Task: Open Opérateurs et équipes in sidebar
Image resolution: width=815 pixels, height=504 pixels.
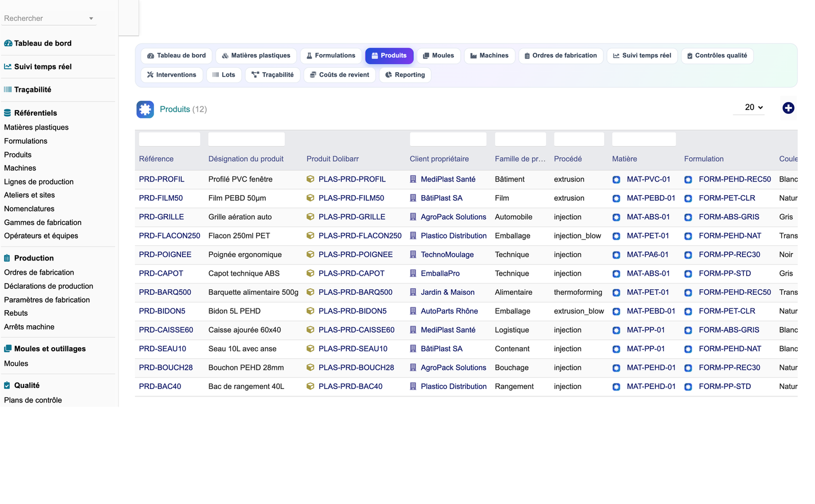Action: point(41,236)
